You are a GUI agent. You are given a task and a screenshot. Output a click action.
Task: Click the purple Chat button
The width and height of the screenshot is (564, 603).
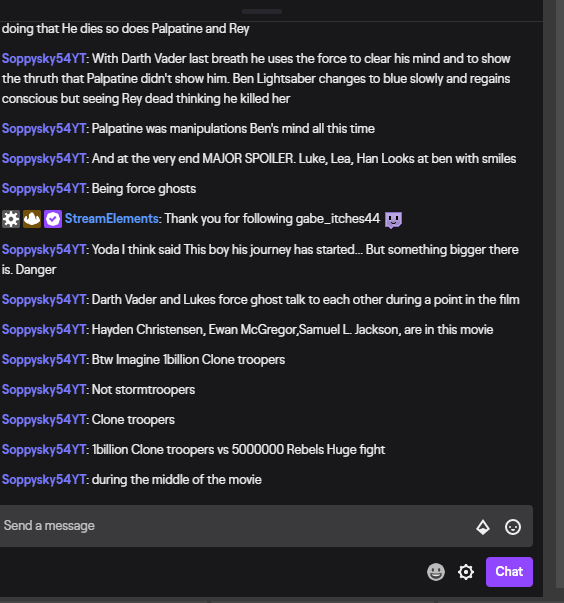(x=509, y=571)
